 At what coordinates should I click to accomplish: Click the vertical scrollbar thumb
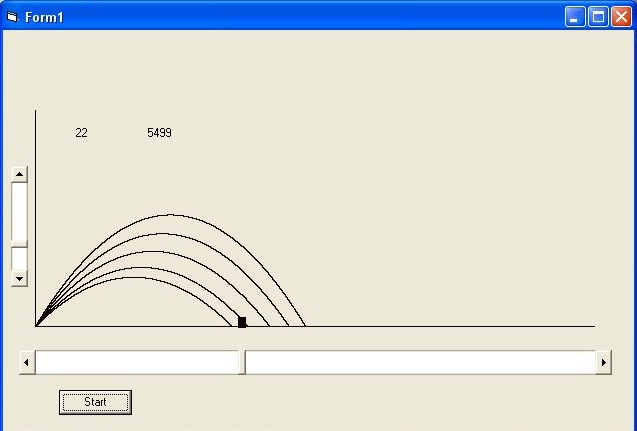click(x=19, y=244)
